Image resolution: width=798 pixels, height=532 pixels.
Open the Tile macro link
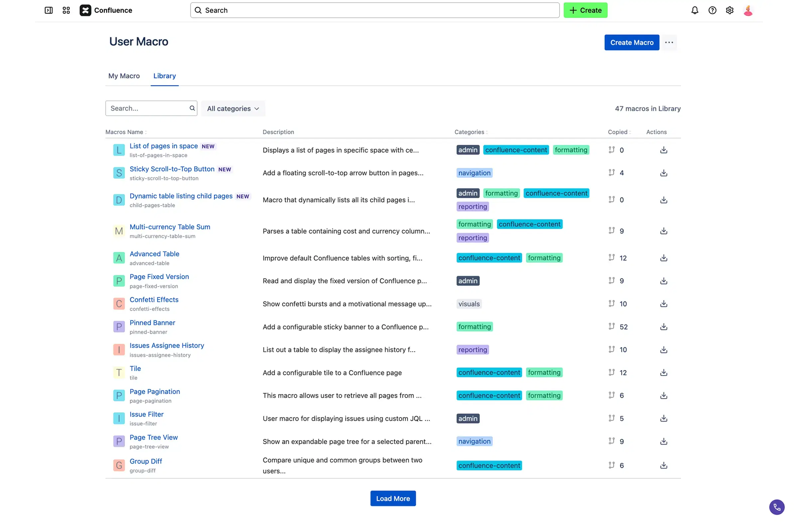(135, 369)
